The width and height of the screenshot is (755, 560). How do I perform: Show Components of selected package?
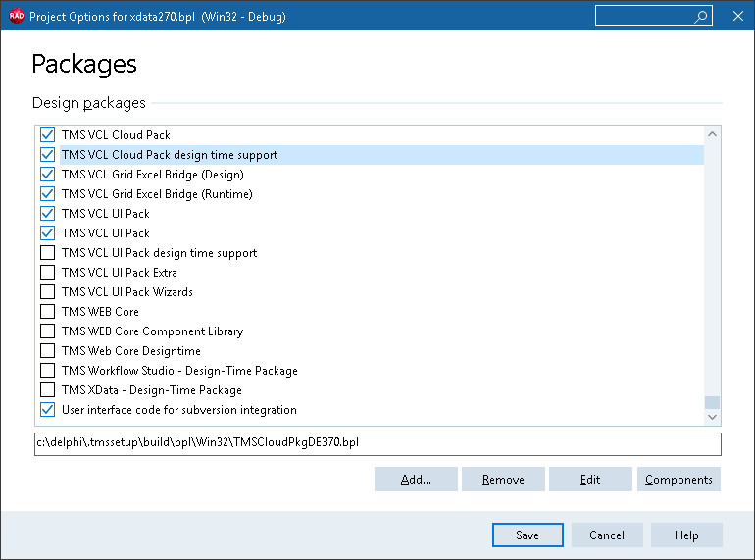tap(679, 480)
